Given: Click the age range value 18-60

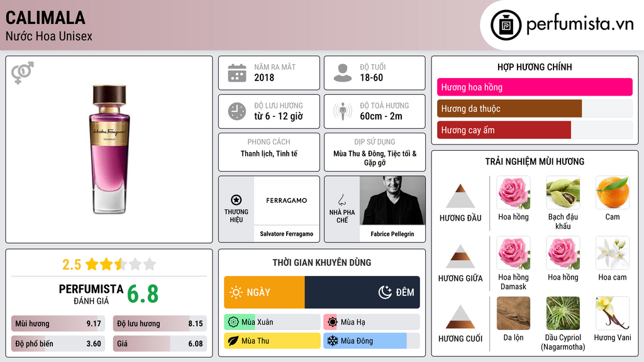Looking at the screenshot, I should pos(371,77).
